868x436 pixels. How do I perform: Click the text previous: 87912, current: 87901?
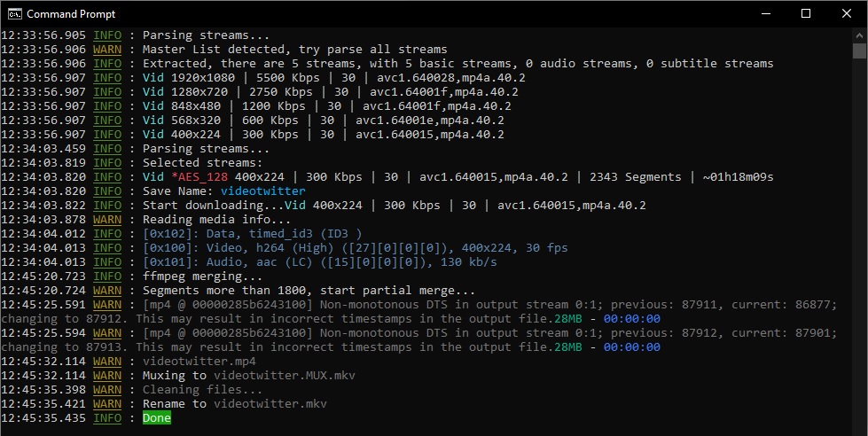tap(723, 332)
